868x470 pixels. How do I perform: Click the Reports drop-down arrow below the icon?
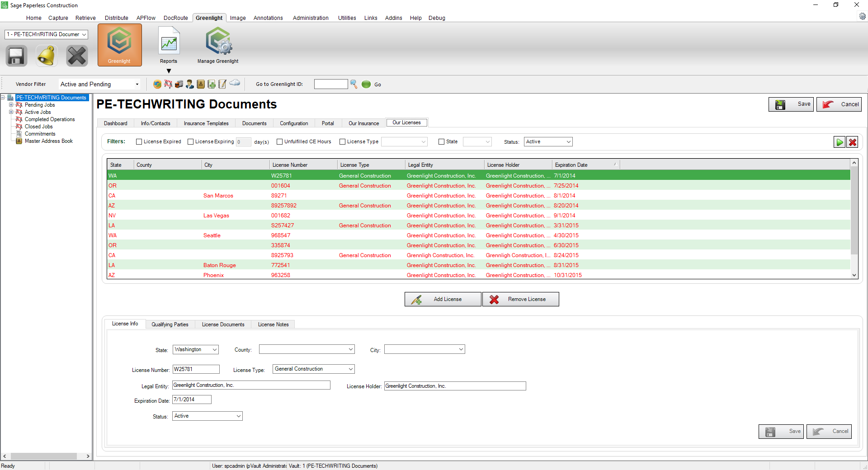[169, 71]
